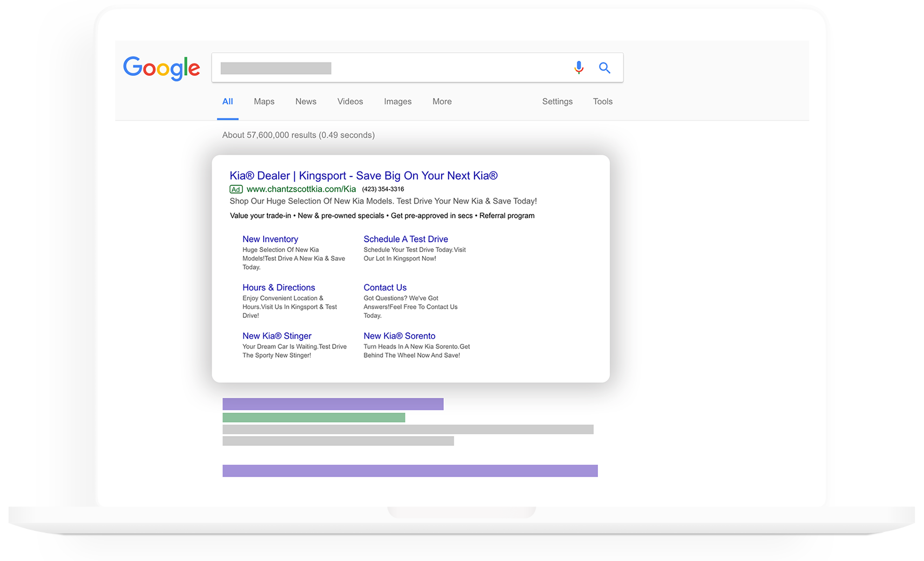The width and height of the screenshot is (924, 561).
Task: Switch to the Maps tab
Action: coord(264,102)
